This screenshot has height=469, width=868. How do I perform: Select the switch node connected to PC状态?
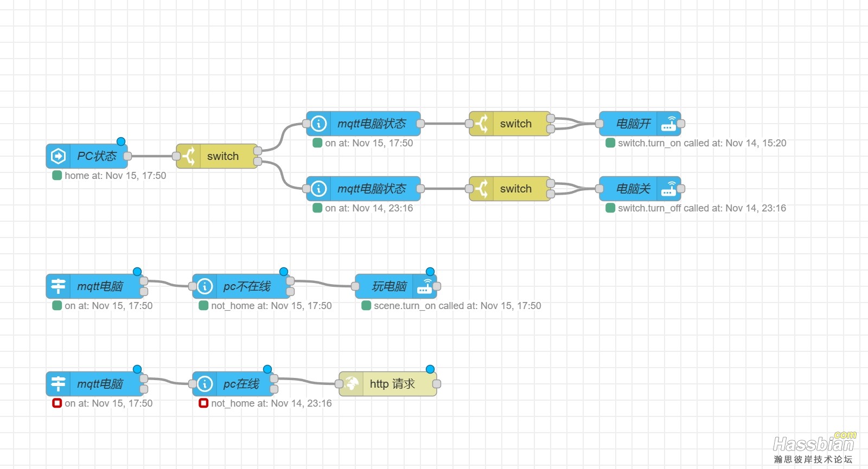217,156
